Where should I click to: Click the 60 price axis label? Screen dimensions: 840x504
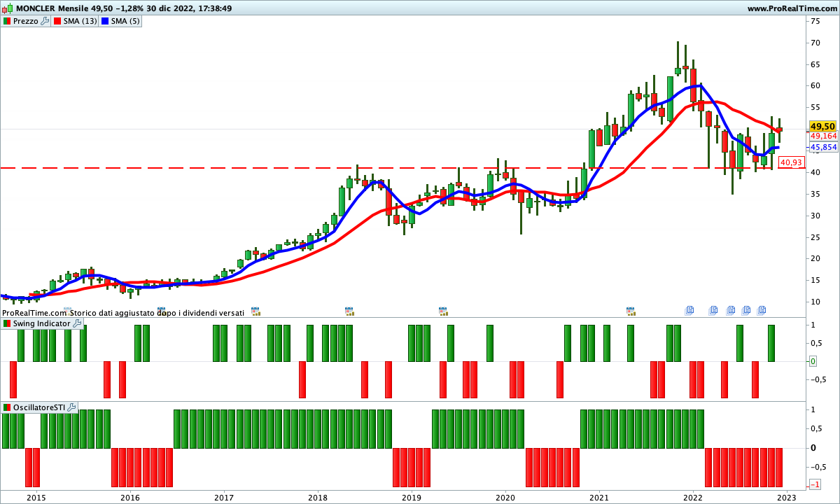815,86
